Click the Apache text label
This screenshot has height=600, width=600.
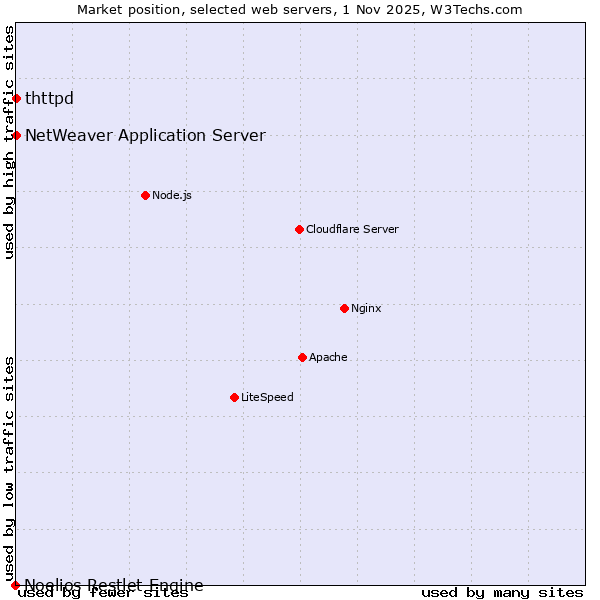328,357
